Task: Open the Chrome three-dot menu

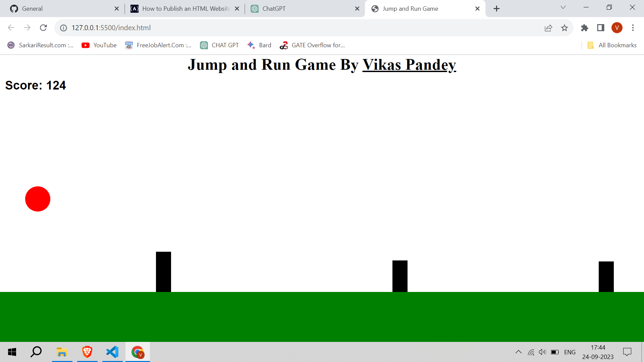Action: point(633,28)
